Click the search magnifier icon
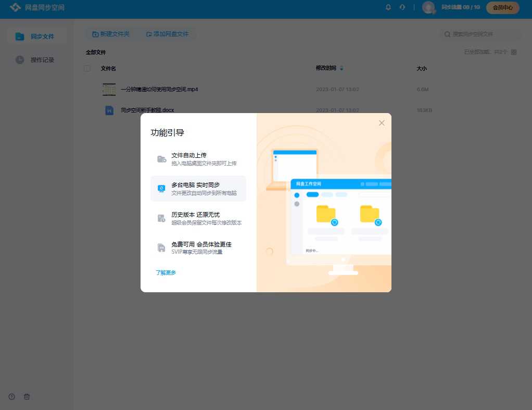The image size is (532, 410). [x=447, y=34]
